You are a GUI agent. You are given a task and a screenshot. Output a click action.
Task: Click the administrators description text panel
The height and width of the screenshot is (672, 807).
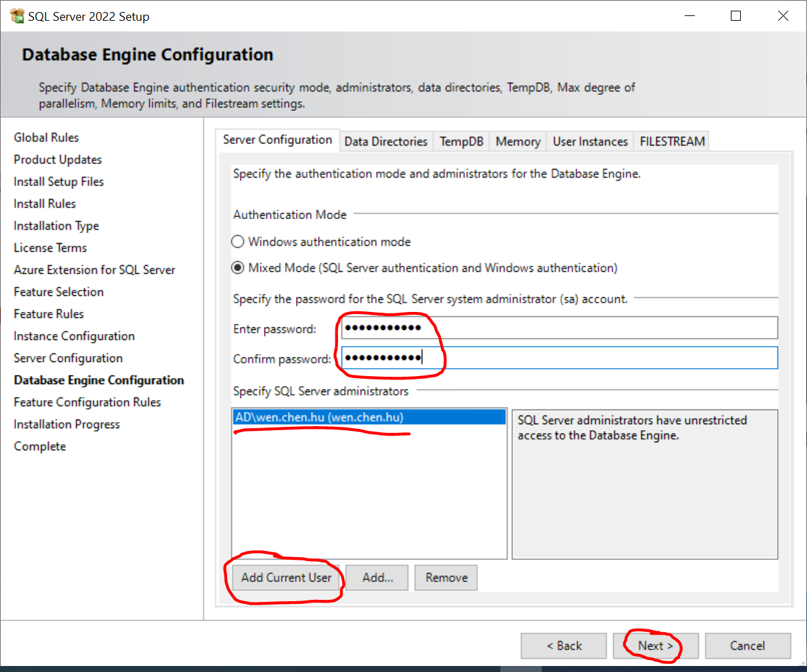point(645,484)
